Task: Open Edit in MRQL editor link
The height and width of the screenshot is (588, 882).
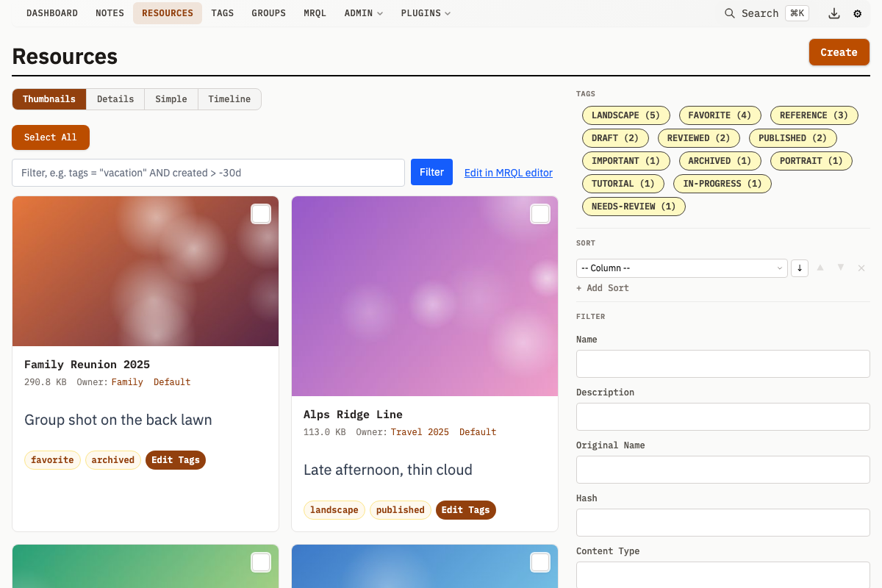Action: (509, 173)
